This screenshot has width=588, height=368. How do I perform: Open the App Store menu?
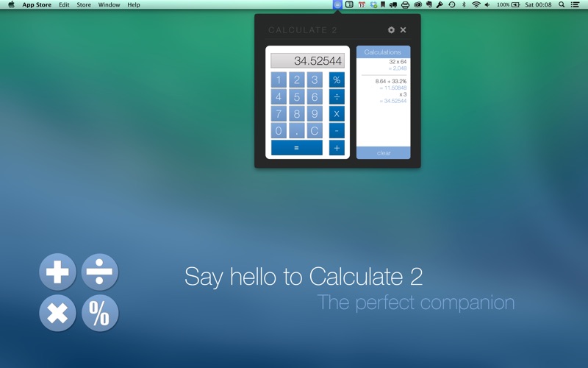[x=37, y=5]
